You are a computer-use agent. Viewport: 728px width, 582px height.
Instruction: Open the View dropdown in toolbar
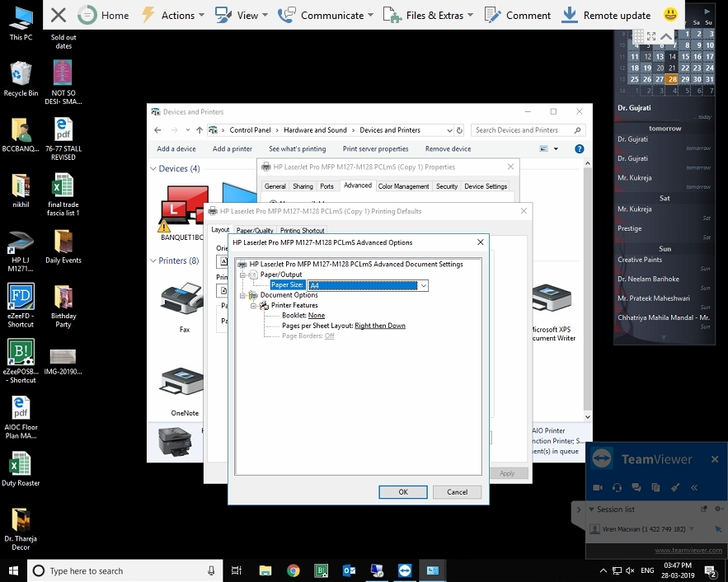242,16
